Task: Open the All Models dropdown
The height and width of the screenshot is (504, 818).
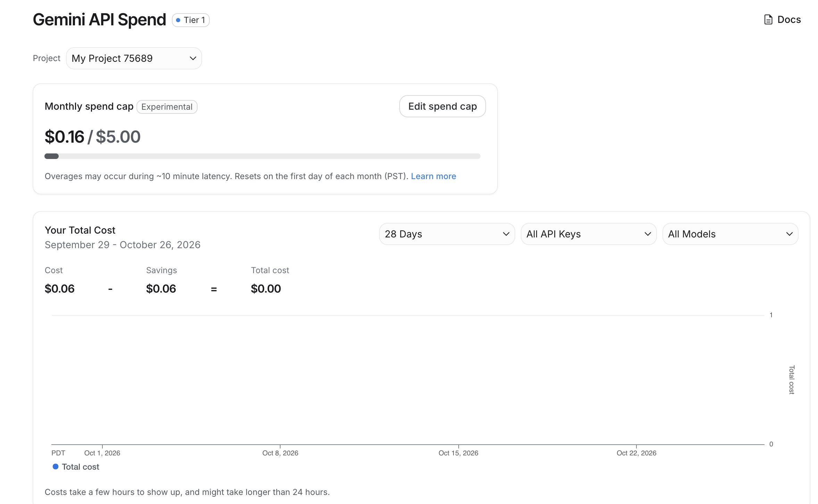Action: coord(730,234)
